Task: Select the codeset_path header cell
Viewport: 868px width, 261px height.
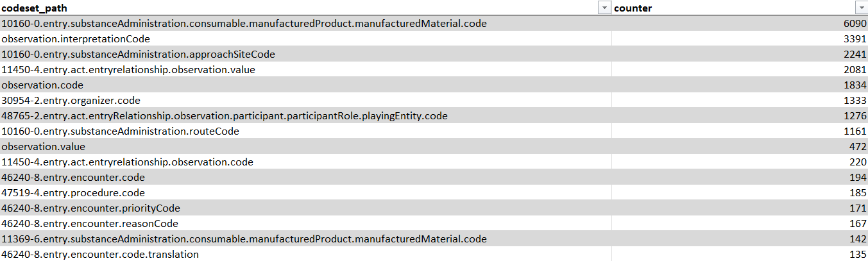Action: click(306, 8)
